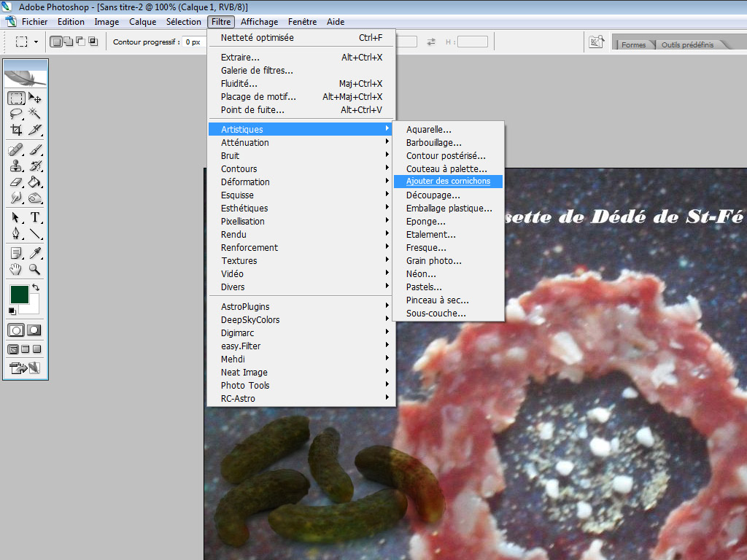Switch to Outils prédéfinis tab
747x560 pixels.
687,44
